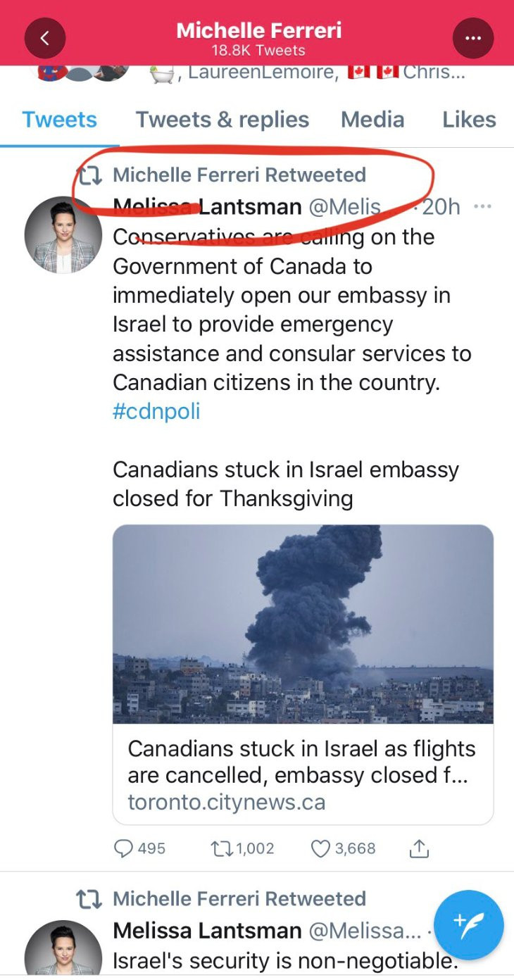Screen dimensions: 514x980
Task: Open the more options menu on the first tweet
Action: pyautogui.click(x=482, y=207)
